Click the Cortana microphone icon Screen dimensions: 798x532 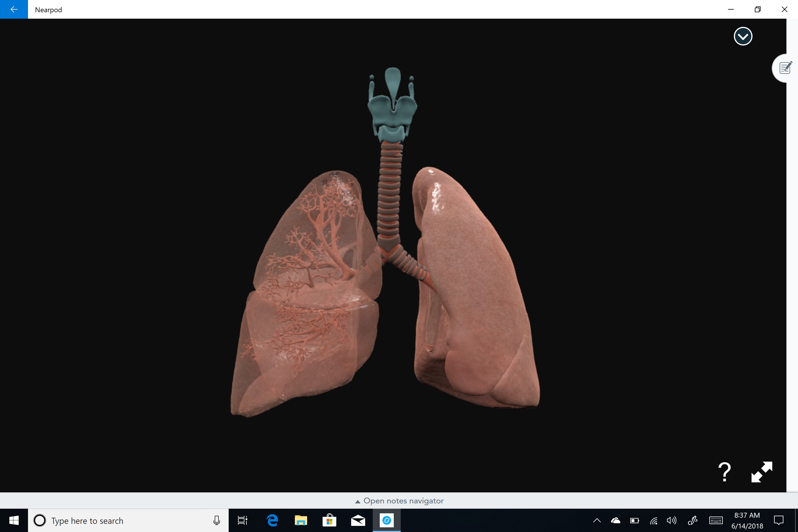(x=216, y=520)
